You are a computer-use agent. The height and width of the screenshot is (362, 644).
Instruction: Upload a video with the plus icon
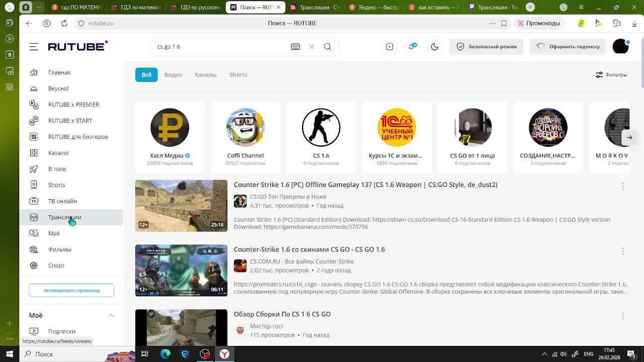point(389,47)
